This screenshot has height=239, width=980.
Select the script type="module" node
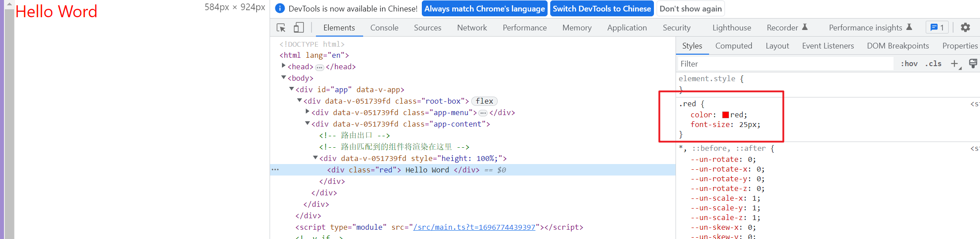439,227
